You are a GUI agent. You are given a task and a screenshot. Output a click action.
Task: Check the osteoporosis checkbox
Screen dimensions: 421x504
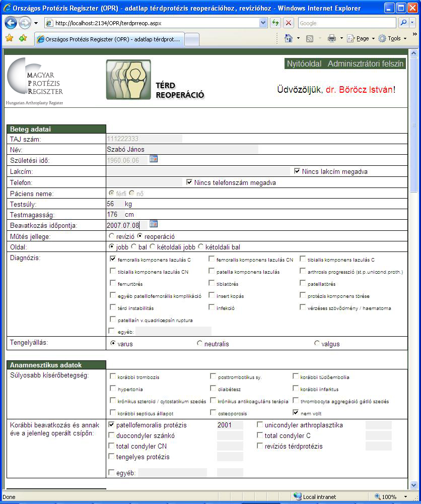pos(213,412)
